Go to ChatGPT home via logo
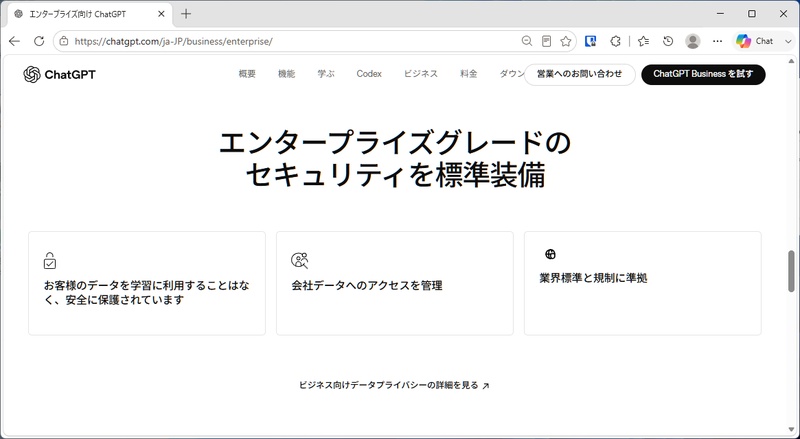Screen dimensions: 800x439 coord(59,75)
